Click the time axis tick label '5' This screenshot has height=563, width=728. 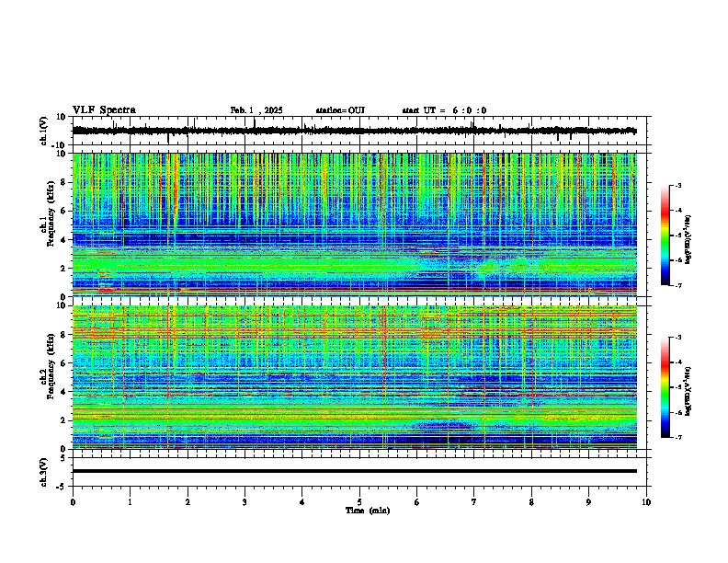[359, 502]
